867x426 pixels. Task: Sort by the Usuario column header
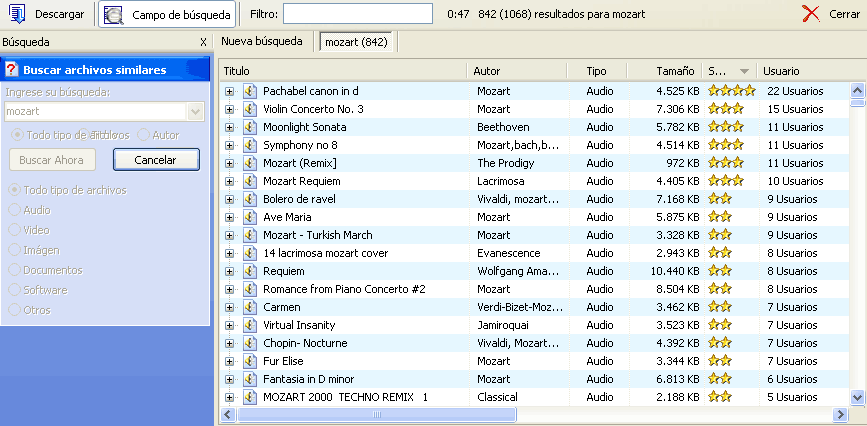click(x=811, y=71)
